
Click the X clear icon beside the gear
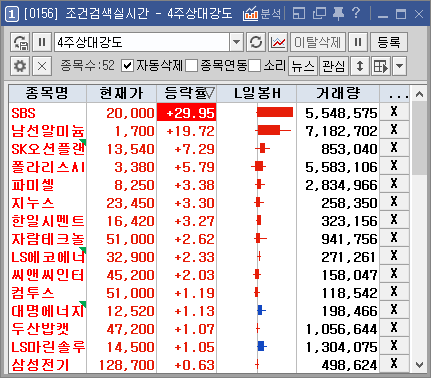point(42,66)
